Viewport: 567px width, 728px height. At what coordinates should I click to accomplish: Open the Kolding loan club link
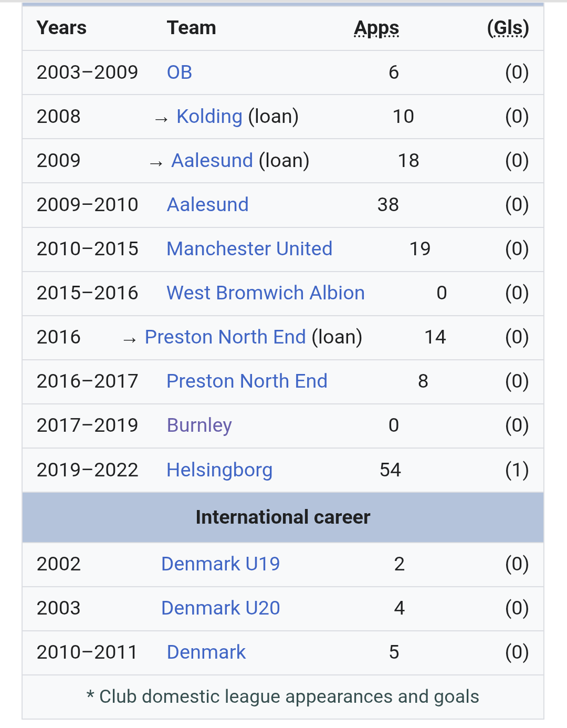(209, 117)
